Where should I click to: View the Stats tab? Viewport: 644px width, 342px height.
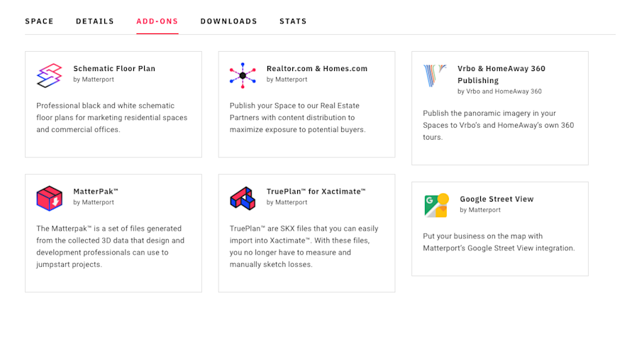pyautogui.click(x=293, y=21)
